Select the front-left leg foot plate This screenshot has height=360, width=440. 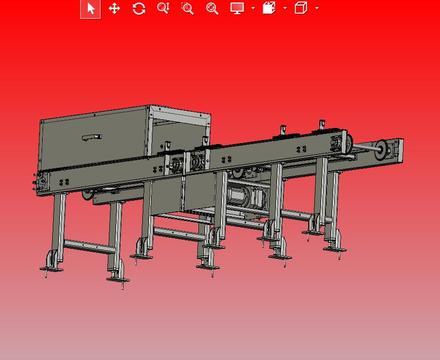51,269
